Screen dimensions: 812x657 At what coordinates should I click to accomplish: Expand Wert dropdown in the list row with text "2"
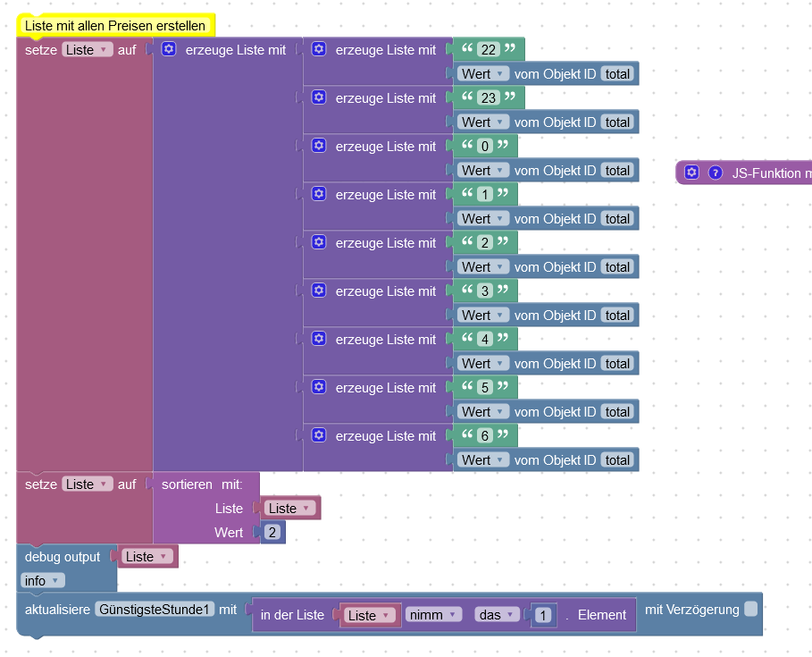[482, 267]
